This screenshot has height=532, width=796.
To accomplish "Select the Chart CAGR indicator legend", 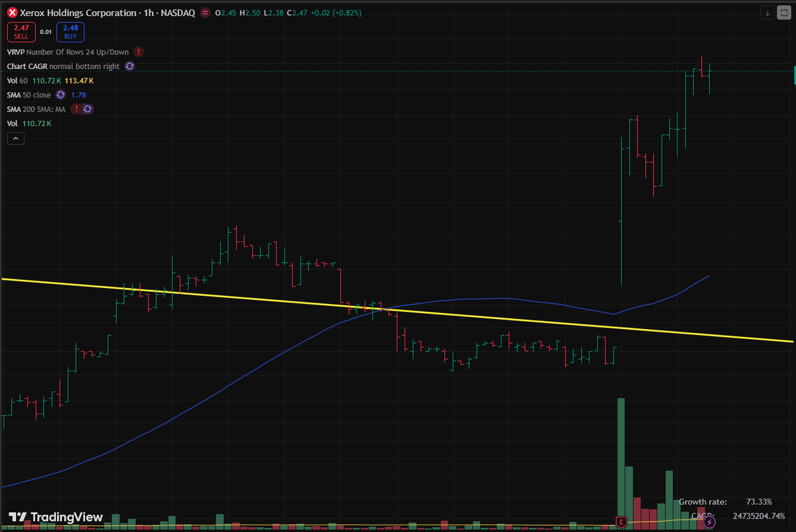I will pyautogui.click(x=63, y=66).
